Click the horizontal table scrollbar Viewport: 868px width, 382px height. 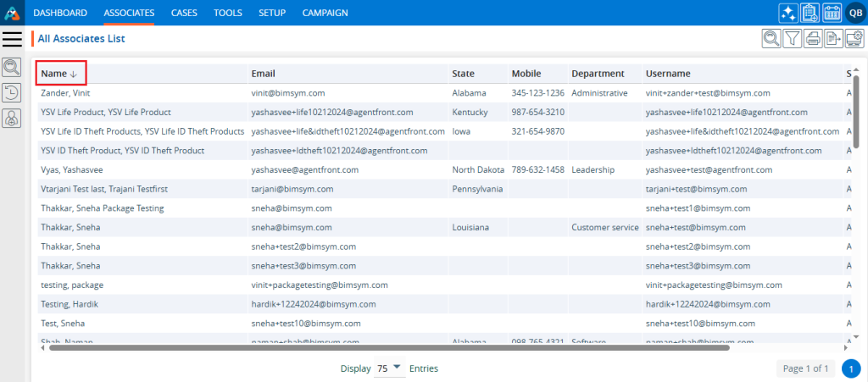click(388, 347)
